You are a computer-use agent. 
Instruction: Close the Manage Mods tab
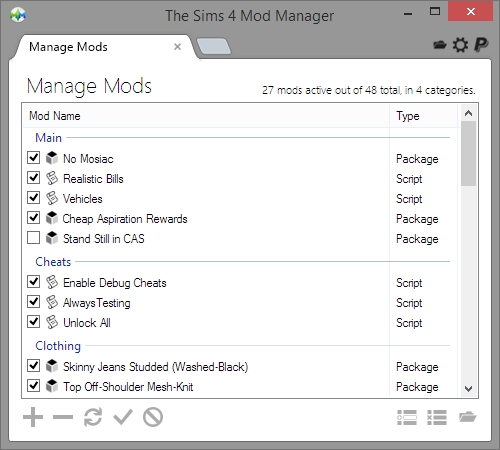177,47
